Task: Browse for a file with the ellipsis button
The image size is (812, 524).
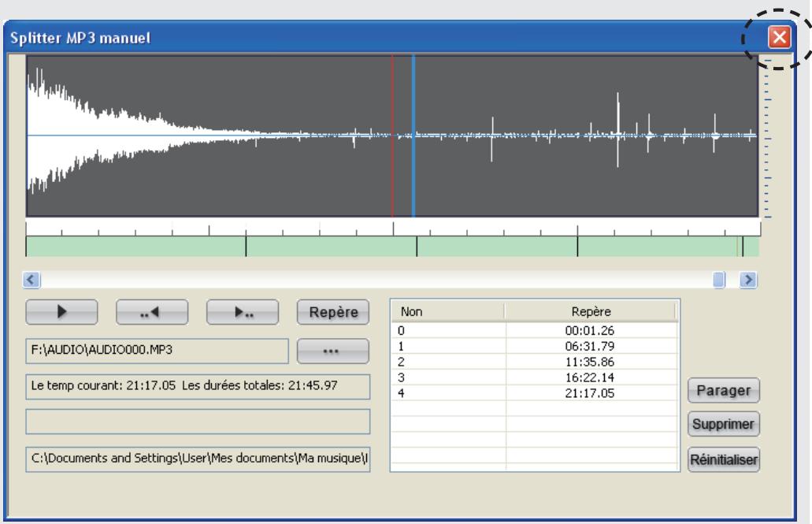Action: click(333, 351)
